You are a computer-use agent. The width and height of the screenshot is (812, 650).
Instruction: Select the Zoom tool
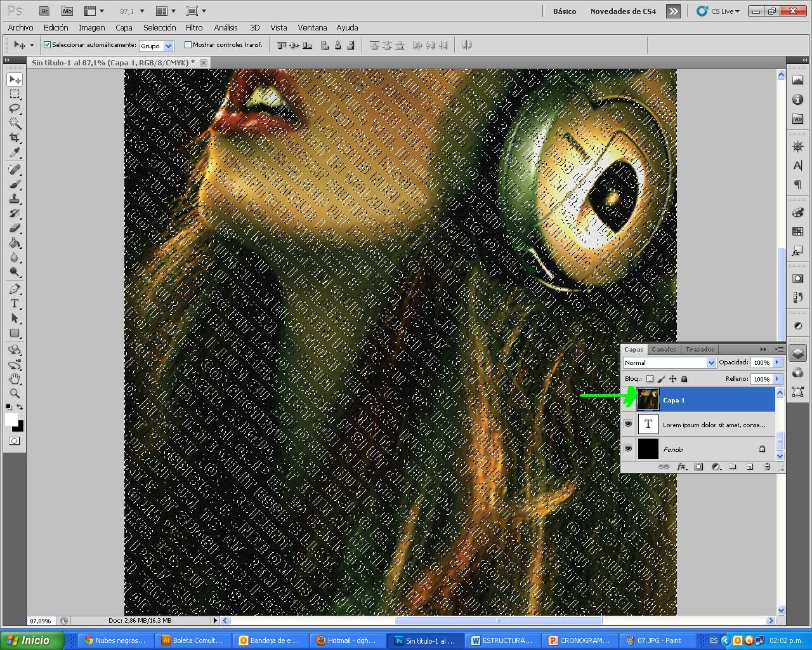click(x=15, y=394)
